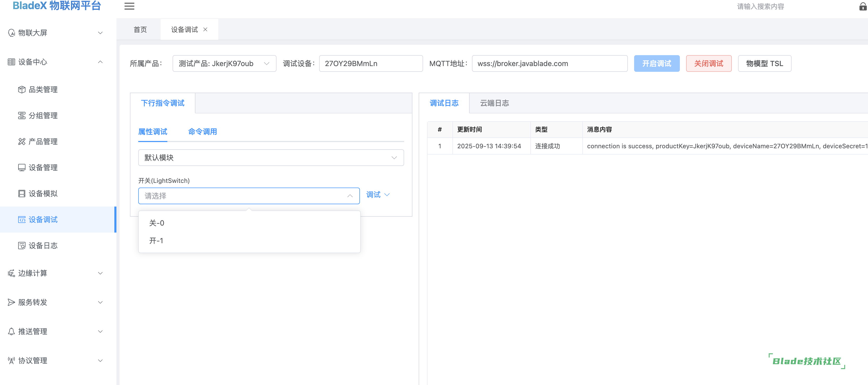868x385 pixels.
Task: Open the 调试 action dropdown arrow
Action: pyautogui.click(x=387, y=195)
